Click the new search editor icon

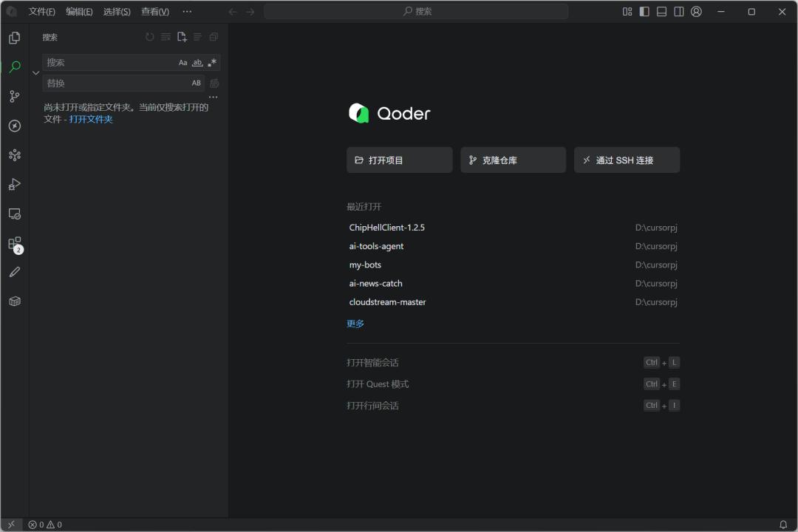point(182,37)
